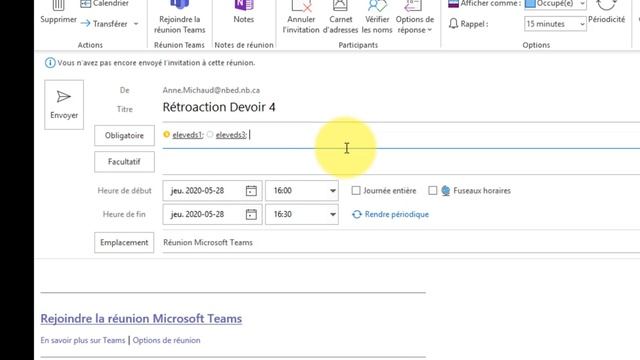Click the Emplacement button
Viewport: 640px width, 360px height.
[x=124, y=242]
